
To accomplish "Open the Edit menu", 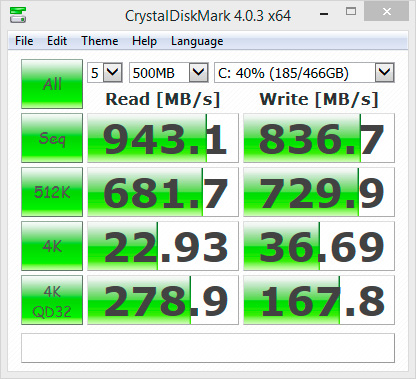I will (57, 41).
